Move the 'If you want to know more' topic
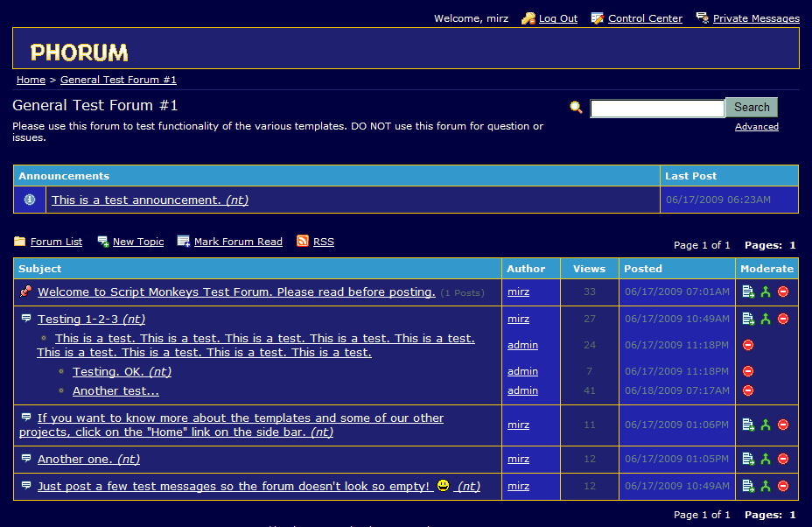 (748, 425)
